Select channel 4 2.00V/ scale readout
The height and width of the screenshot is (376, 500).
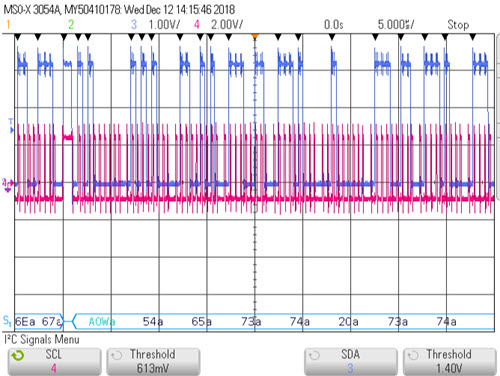tap(218, 25)
